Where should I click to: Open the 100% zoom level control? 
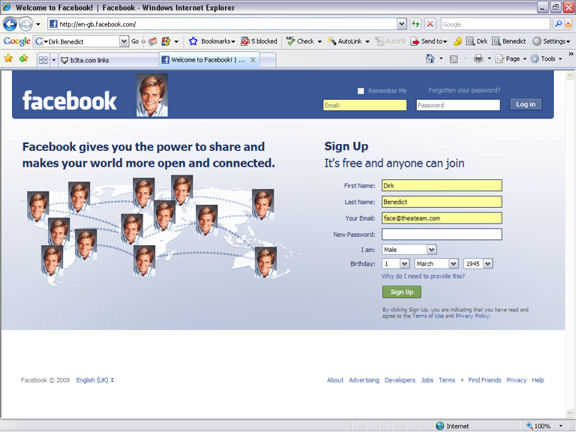(545, 426)
